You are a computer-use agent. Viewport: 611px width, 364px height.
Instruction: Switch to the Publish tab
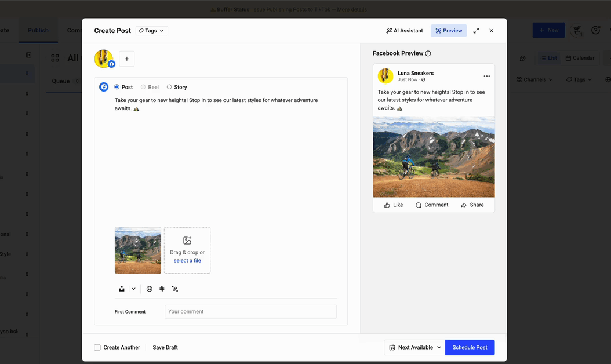coord(38,30)
